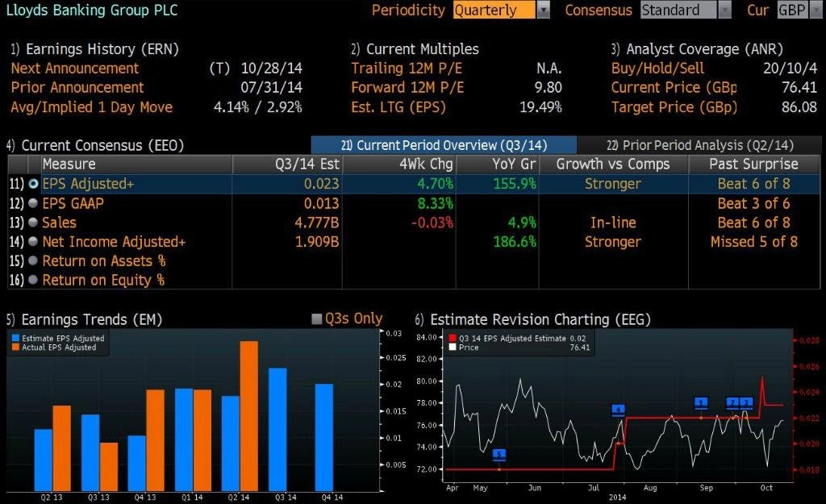
Task: Click the white Price legend swatch
Action: pyautogui.click(x=453, y=348)
